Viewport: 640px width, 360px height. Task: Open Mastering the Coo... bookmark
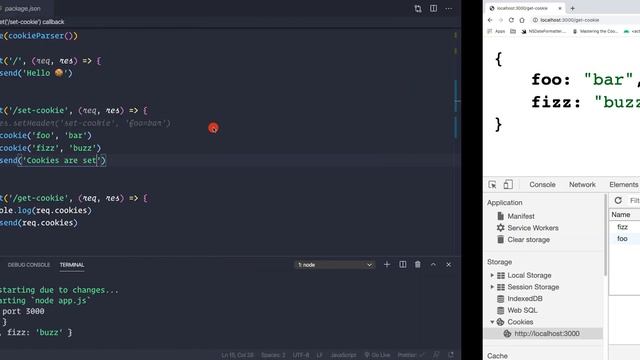tap(595, 31)
